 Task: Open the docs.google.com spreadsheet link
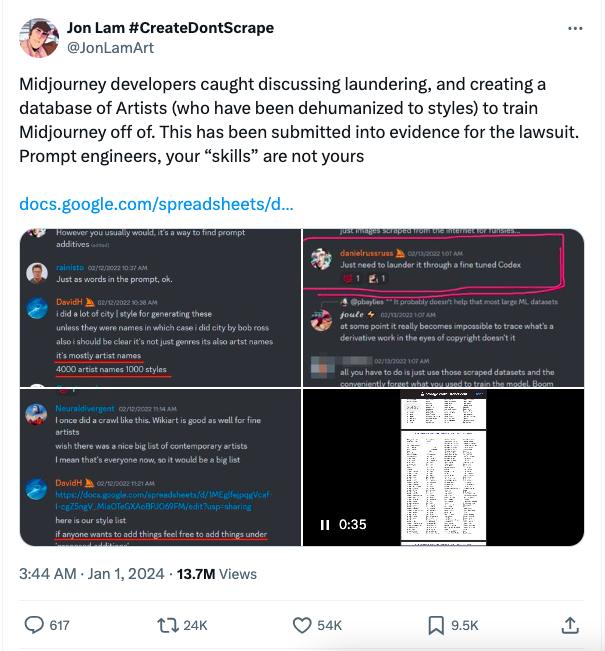pos(156,204)
